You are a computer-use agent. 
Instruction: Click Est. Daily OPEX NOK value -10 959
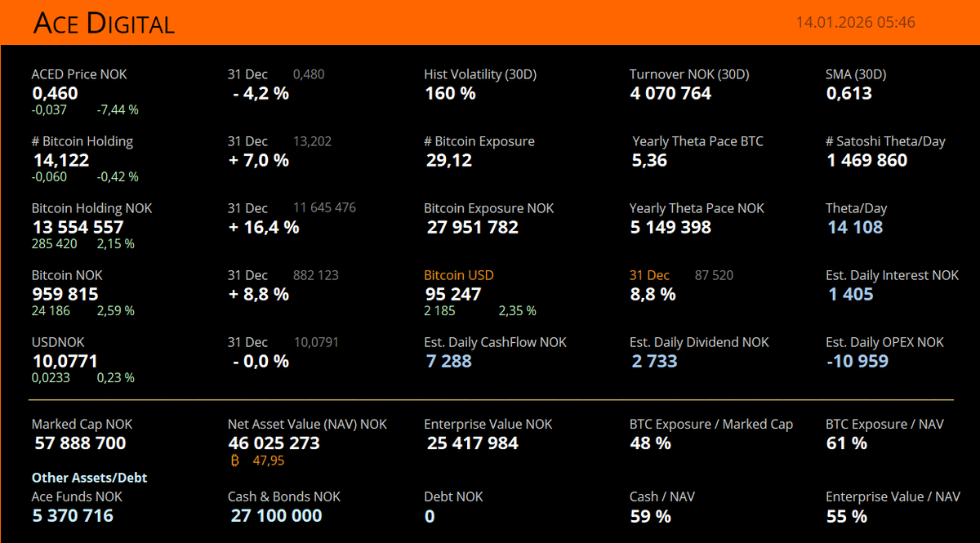point(857,361)
